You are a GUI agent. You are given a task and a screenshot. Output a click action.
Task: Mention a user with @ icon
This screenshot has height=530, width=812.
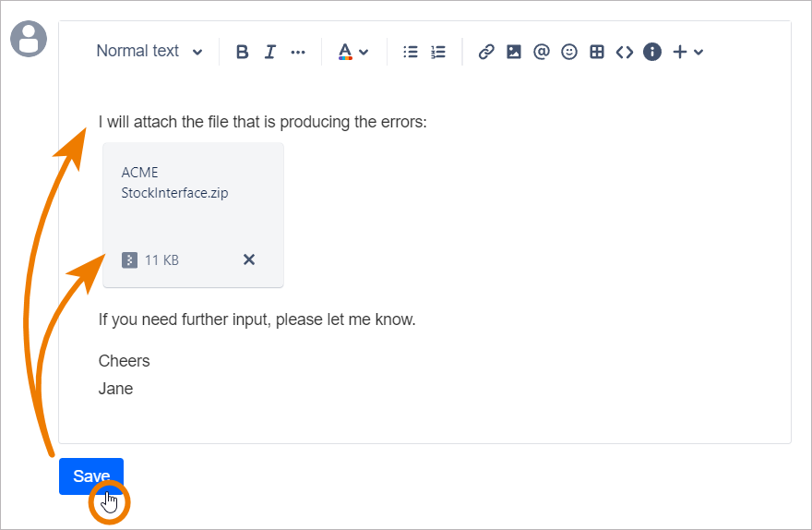[542, 52]
